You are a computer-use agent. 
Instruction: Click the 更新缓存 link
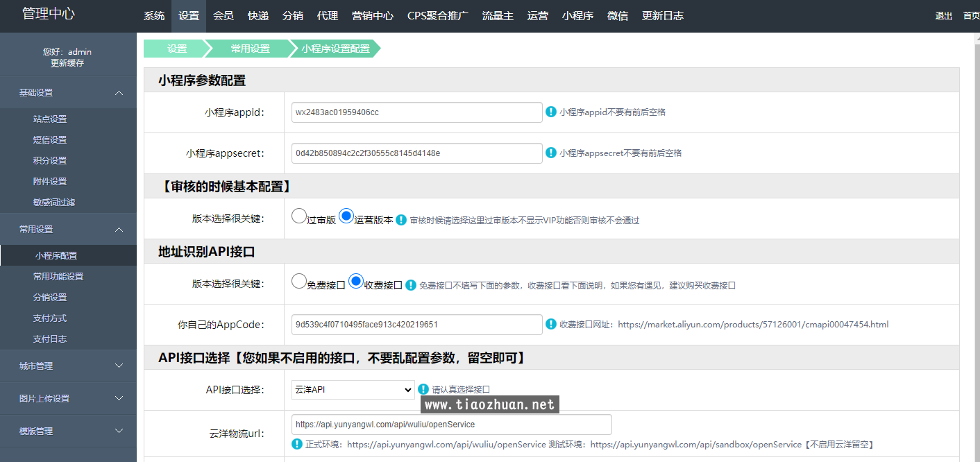67,63
